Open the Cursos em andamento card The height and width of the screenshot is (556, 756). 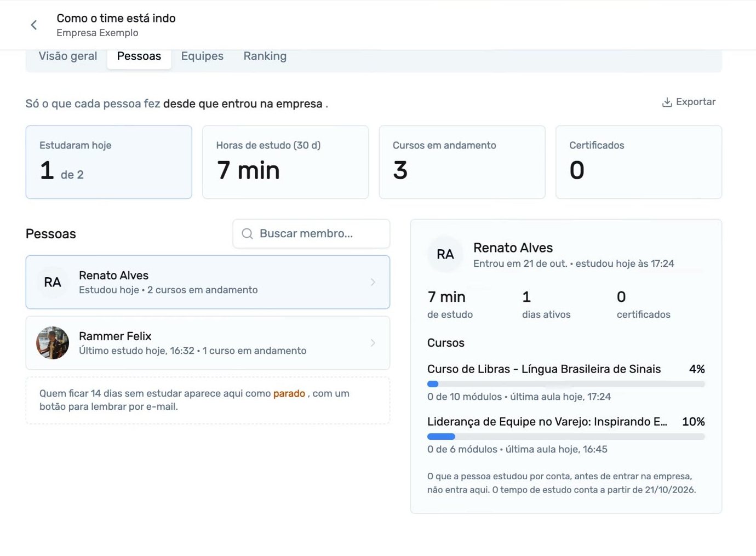[462, 162]
